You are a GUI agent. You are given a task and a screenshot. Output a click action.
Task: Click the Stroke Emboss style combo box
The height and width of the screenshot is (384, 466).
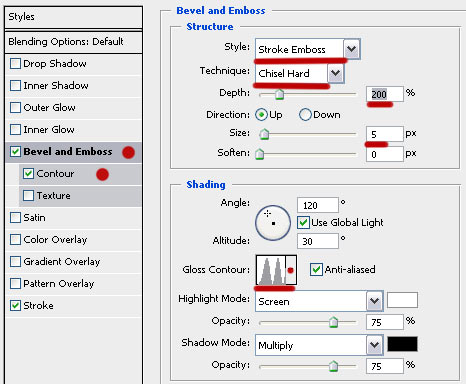click(x=307, y=49)
